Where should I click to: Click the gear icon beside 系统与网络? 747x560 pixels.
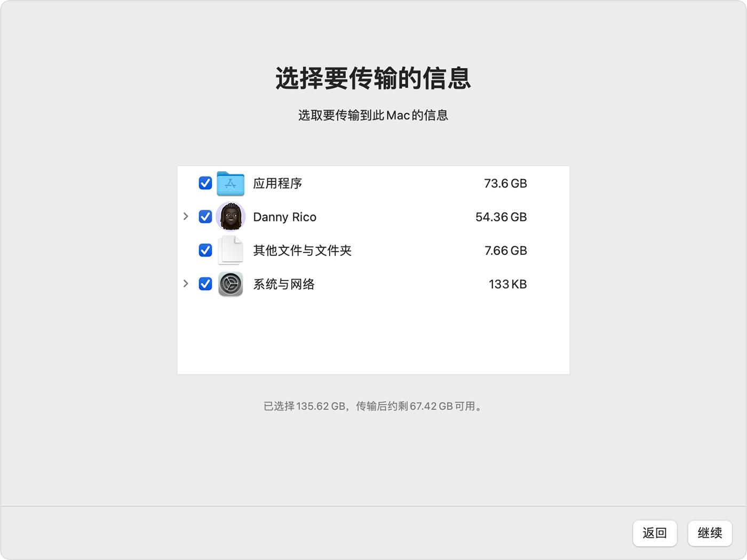click(231, 284)
